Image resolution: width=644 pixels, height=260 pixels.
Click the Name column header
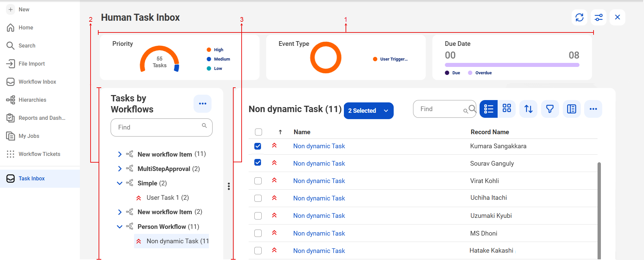point(302,132)
